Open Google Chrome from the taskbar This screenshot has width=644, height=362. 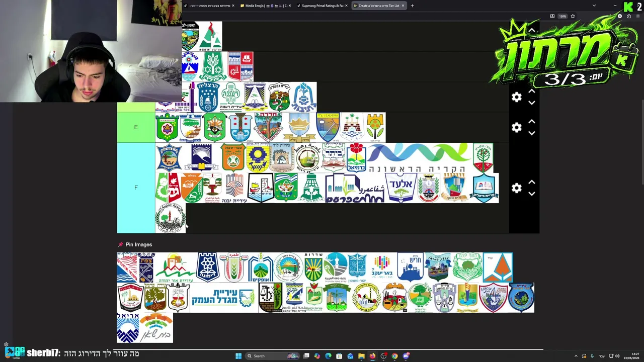[394, 356]
